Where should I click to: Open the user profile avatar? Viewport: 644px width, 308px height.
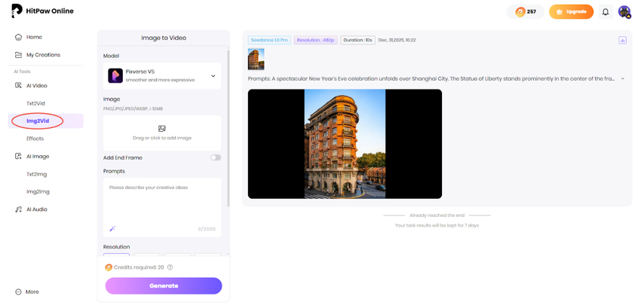click(x=624, y=12)
